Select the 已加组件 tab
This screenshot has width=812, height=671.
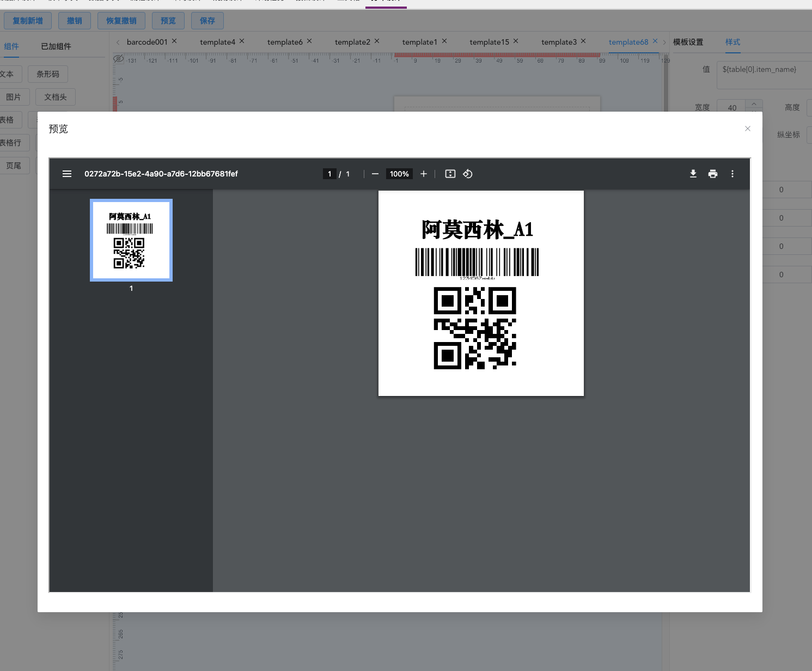(56, 46)
